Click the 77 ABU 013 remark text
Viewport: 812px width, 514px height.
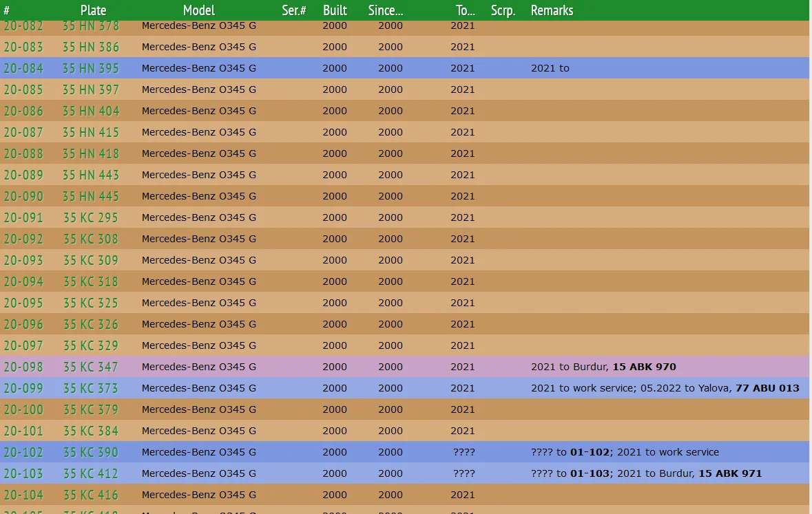(x=767, y=388)
